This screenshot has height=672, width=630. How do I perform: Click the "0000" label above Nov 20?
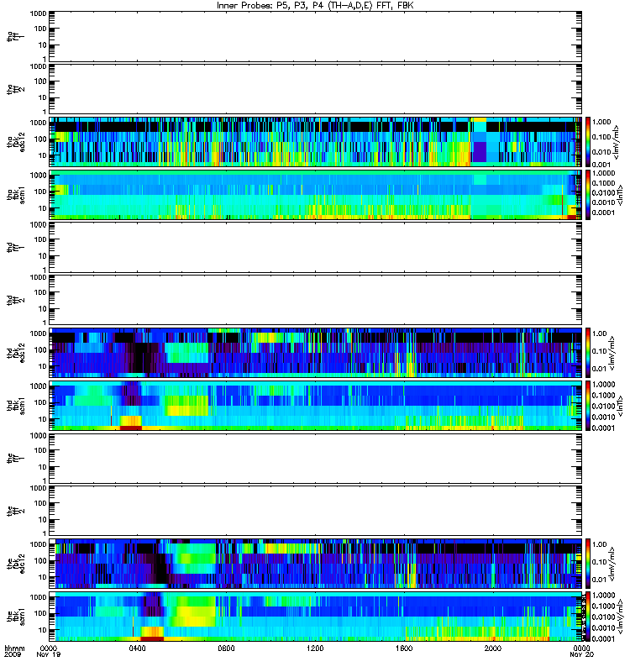[x=581, y=648]
